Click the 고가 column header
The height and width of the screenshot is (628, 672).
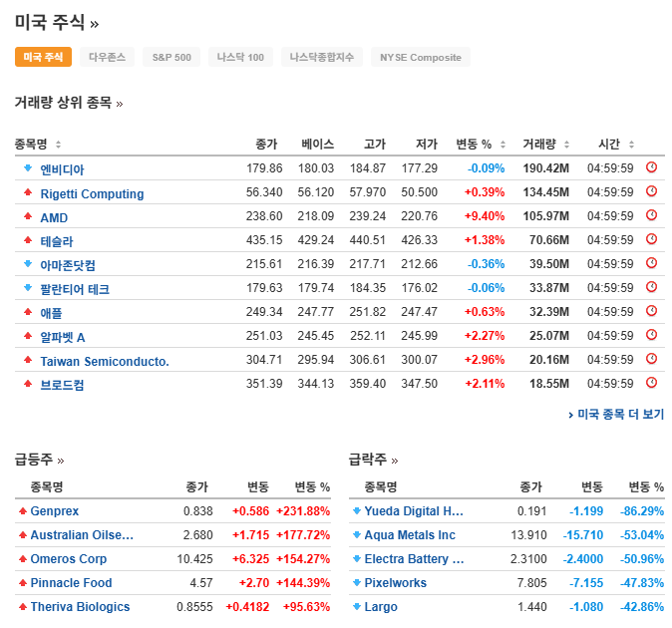coord(375,144)
